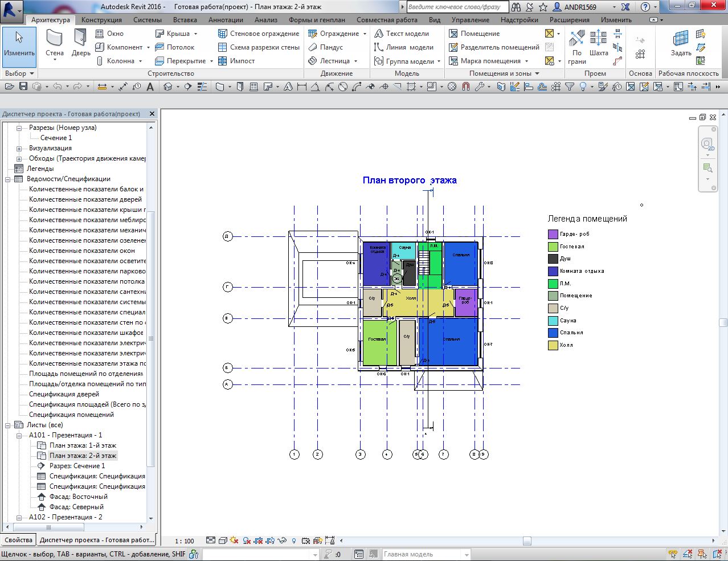Open the Главная модель dropdown
The image size is (728, 561).
[467, 554]
